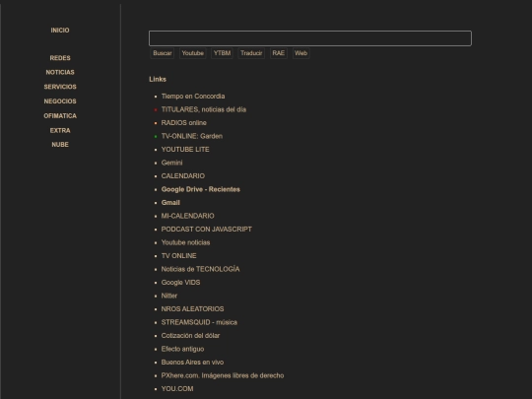Open TITULARES, noticias del día link
The height and width of the screenshot is (399, 532).
[x=204, y=109]
